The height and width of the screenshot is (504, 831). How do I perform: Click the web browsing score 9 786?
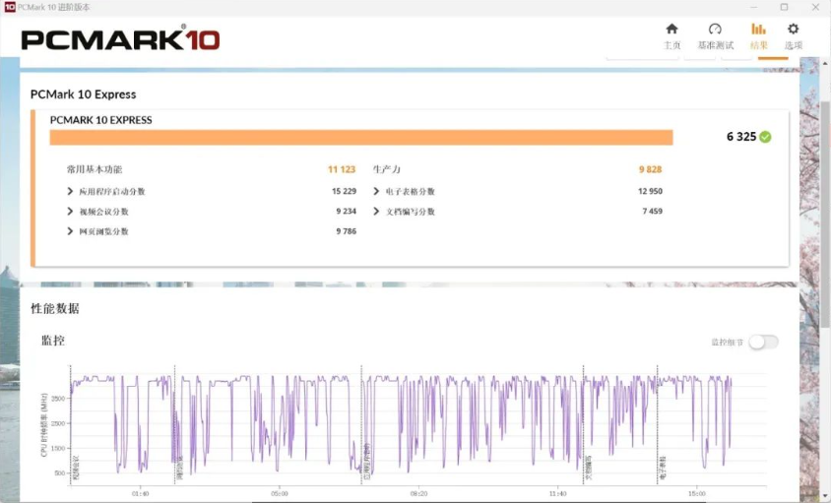pos(346,231)
